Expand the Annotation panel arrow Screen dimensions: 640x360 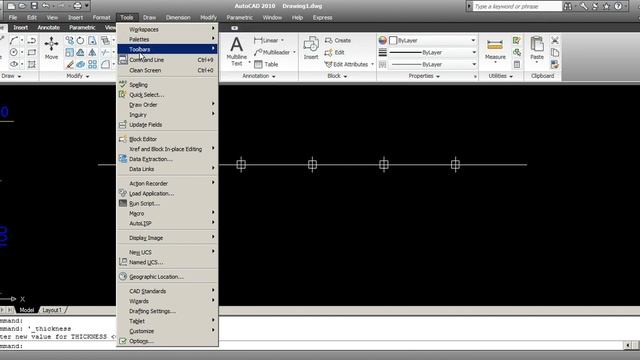pyautogui.click(x=273, y=76)
